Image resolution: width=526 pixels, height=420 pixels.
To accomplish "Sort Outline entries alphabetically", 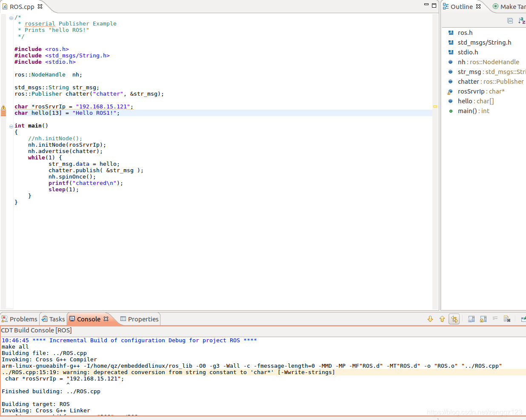I will pos(522,21).
